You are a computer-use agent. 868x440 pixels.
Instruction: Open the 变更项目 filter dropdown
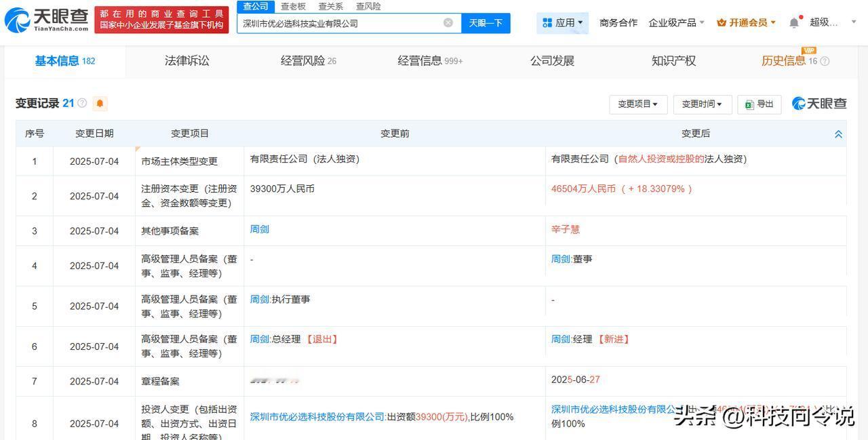pos(638,104)
